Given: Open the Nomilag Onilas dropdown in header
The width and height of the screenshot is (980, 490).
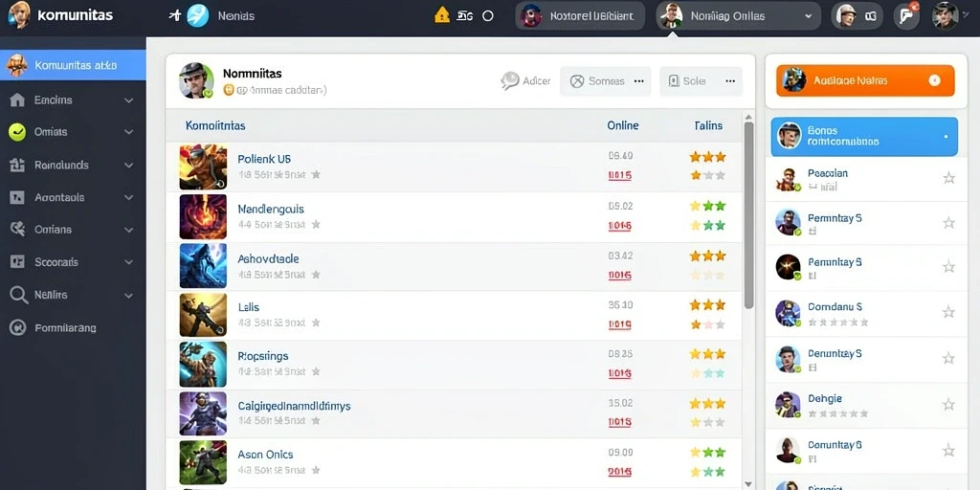Looking at the screenshot, I should click(x=738, y=15).
